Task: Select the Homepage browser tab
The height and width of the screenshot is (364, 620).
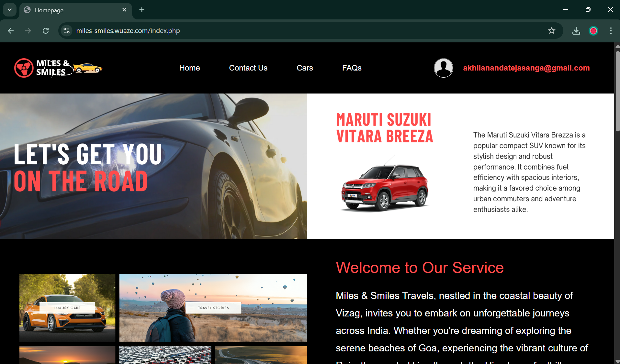Action: point(75,10)
